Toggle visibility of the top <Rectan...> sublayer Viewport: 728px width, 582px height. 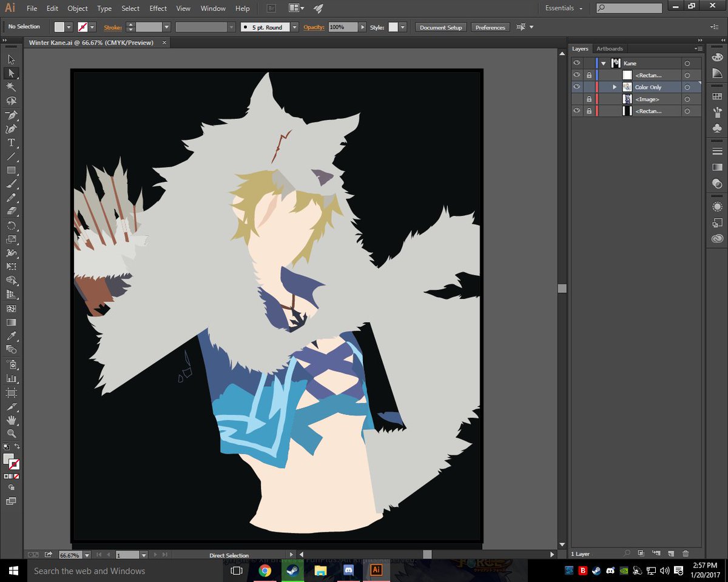[x=577, y=75]
